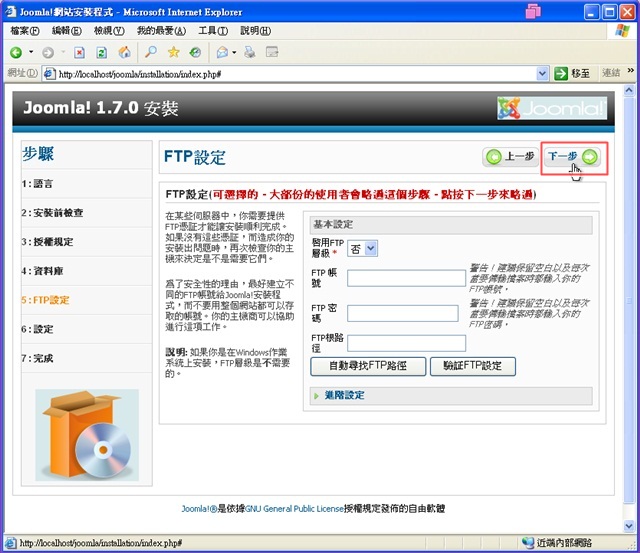
Task: Click the Mail envelope icon
Action: click(222, 52)
